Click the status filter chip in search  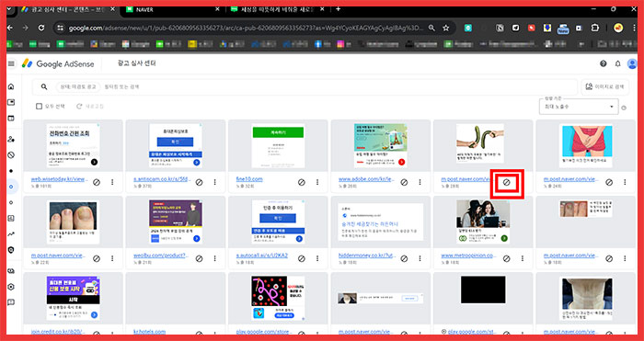pyautogui.click(x=78, y=86)
